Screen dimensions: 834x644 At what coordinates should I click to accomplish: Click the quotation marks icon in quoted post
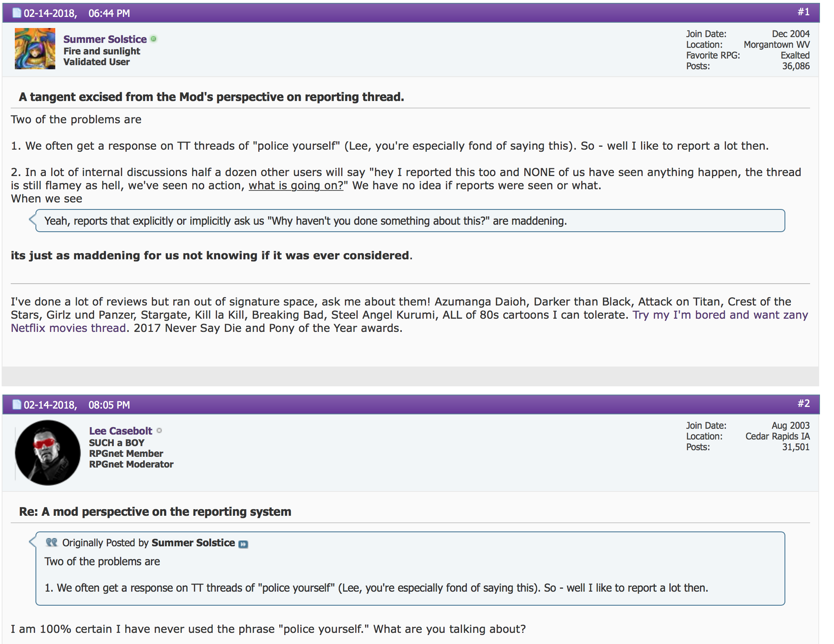pyautogui.click(x=52, y=542)
